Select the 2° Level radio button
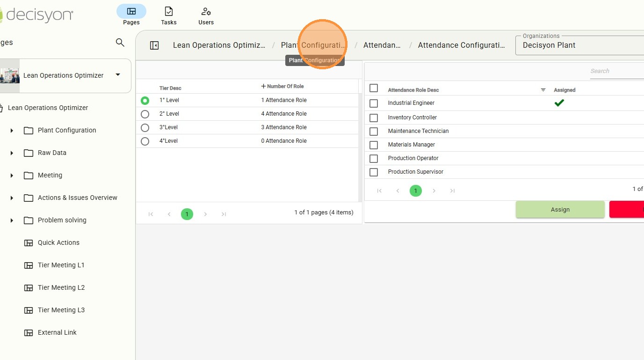 pyautogui.click(x=145, y=114)
